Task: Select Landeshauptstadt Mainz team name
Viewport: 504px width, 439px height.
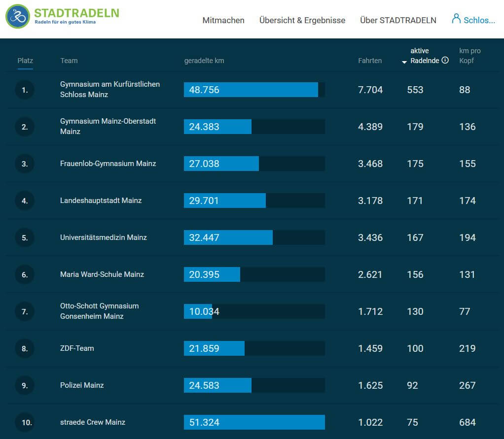Action: (101, 201)
